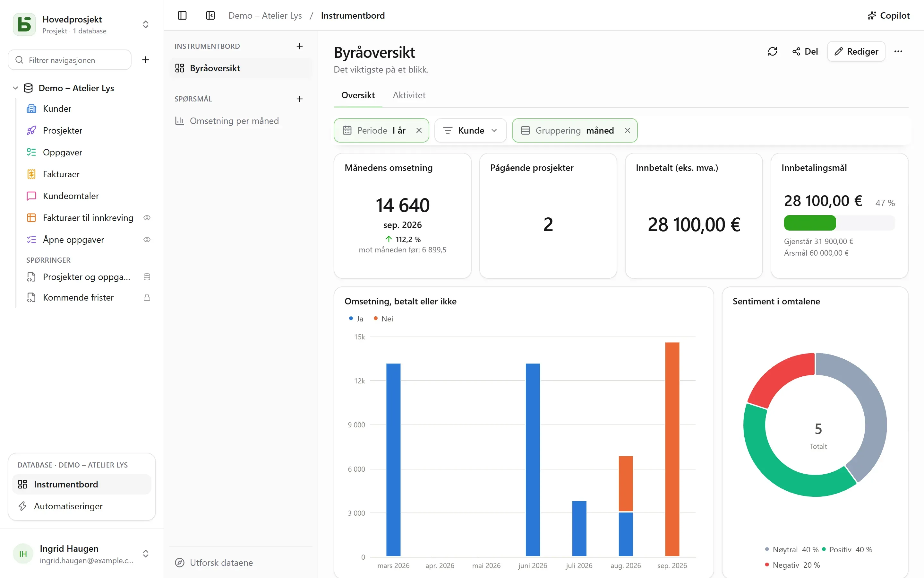Toggle the left sidebar panel icon
The image size is (924, 578).
click(x=182, y=15)
